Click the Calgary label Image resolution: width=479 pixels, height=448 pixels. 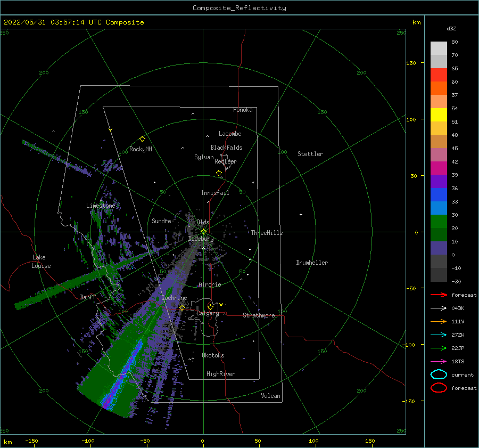[x=208, y=313]
